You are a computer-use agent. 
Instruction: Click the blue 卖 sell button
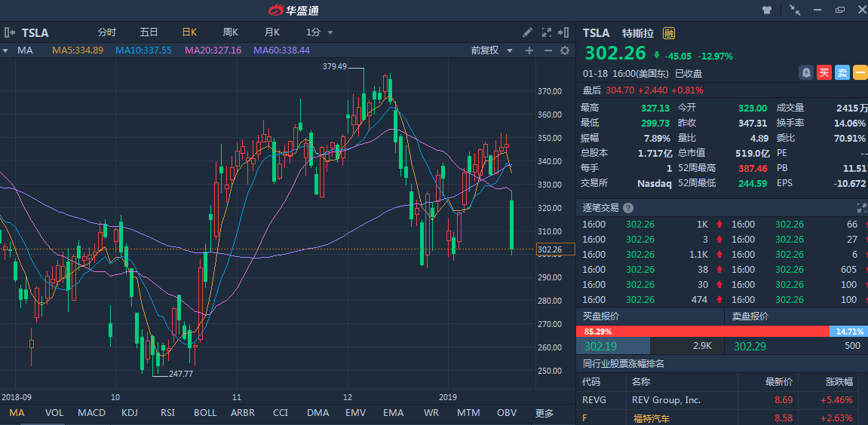(842, 73)
